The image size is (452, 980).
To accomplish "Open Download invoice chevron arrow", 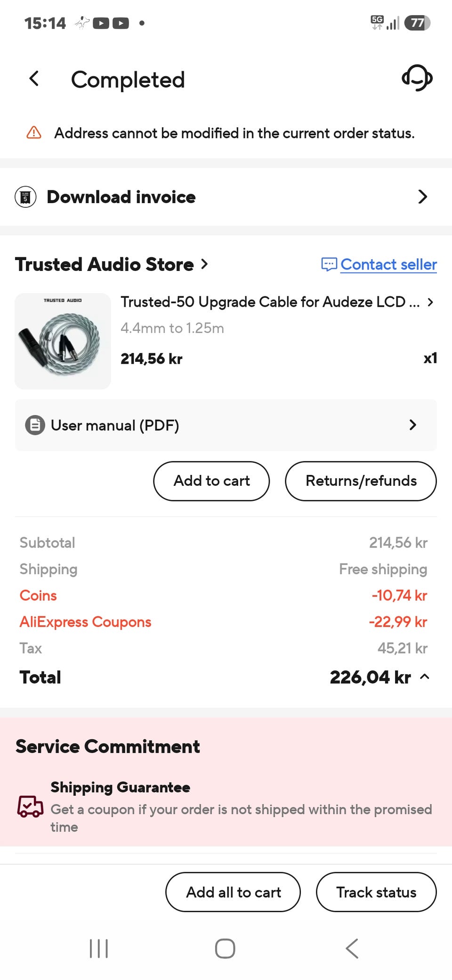I will [422, 197].
